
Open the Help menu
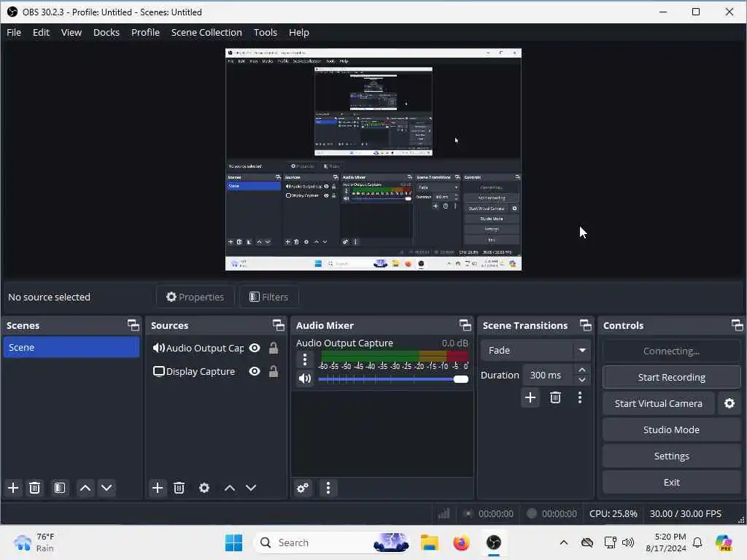coord(298,32)
